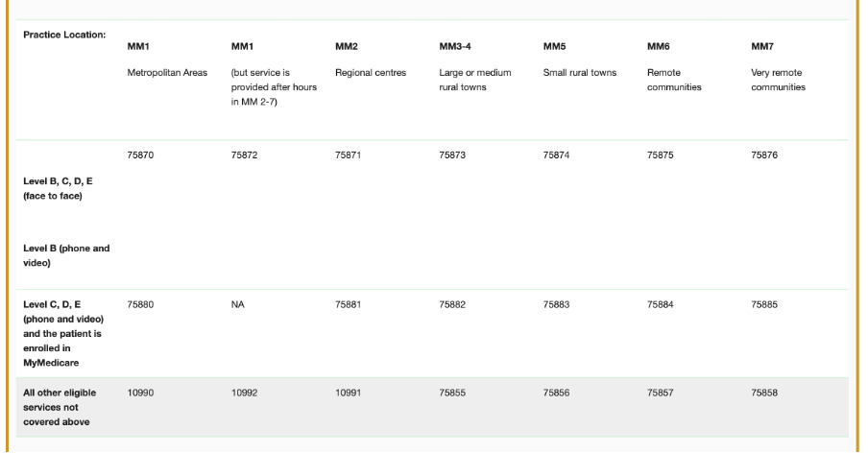Select item number 75872 in the table
This screenshot has height=453, width=868.
point(244,155)
